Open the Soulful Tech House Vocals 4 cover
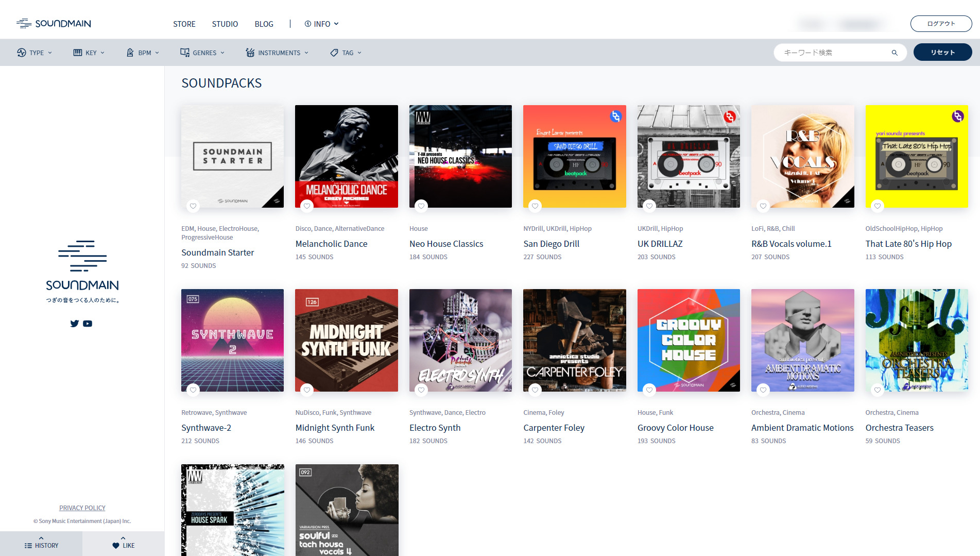The image size is (980, 556). (347, 510)
